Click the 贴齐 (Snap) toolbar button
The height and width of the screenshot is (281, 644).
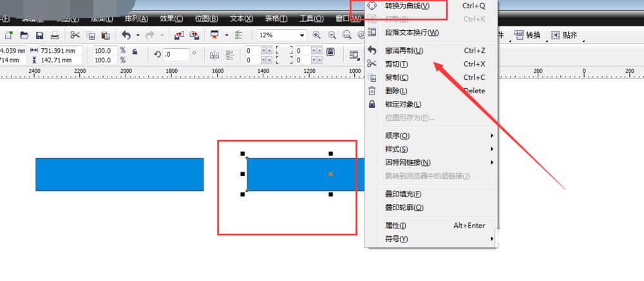point(564,35)
